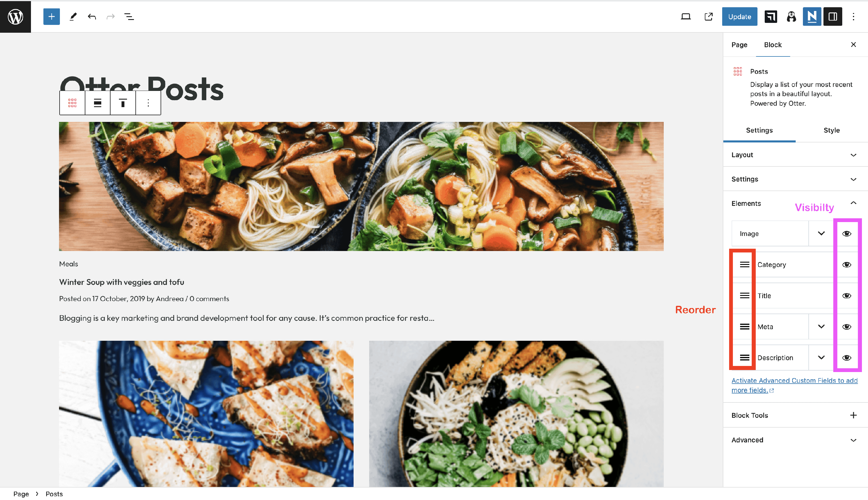The image size is (868, 500).
Task: Switch to the Page tab
Action: point(739,45)
